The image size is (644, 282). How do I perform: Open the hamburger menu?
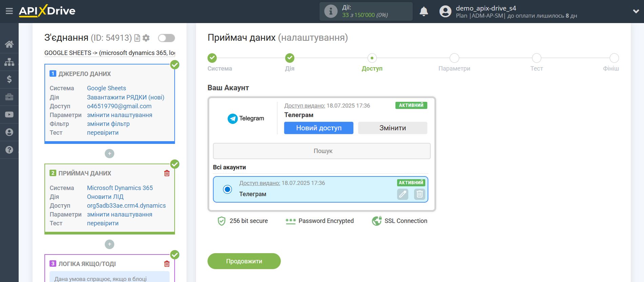(x=9, y=11)
